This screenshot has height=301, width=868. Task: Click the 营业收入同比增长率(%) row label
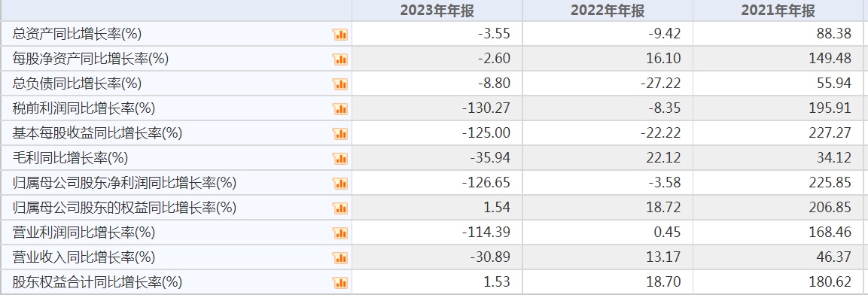[x=84, y=257]
